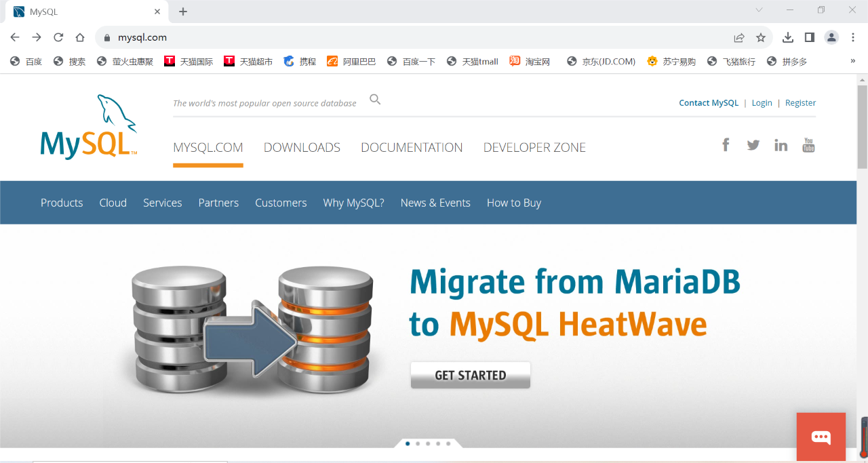The height and width of the screenshot is (463, 868).
Task: Open the Why MySQL? menu
Action: [x=354, y=203]
